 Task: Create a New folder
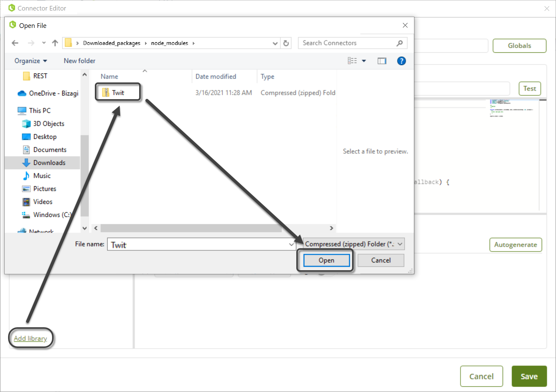click(80, 61)
